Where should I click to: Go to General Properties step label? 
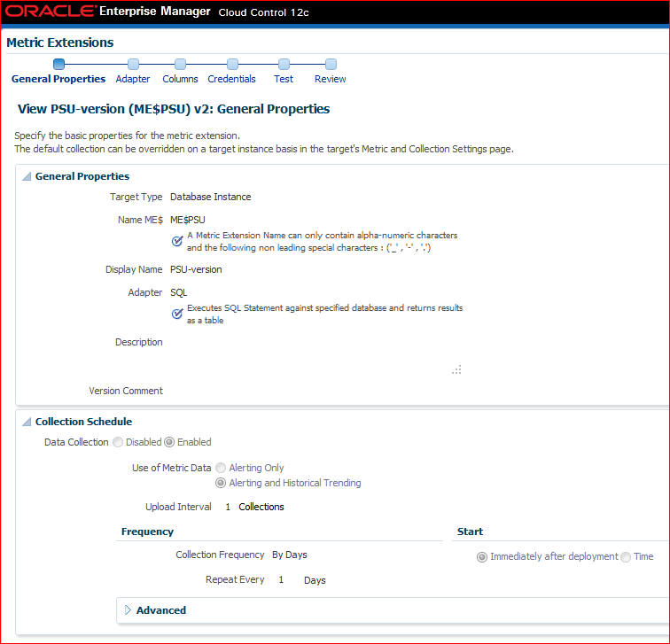point(58,79)
